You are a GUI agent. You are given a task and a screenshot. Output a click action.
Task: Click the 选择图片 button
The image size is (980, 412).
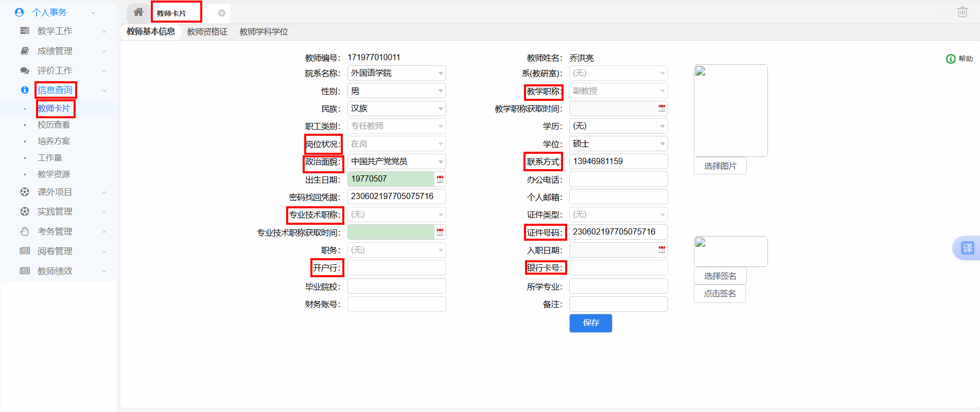pos(720,166)
